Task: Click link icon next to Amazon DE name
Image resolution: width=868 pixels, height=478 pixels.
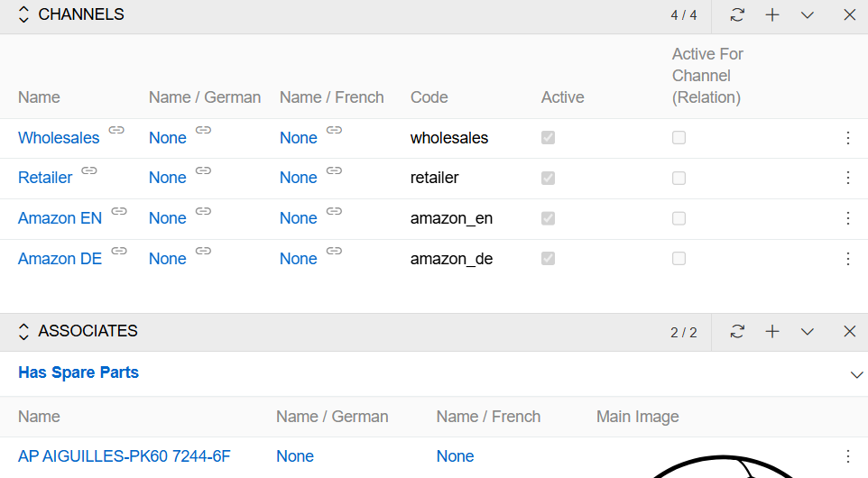Action: click(119, 251)
